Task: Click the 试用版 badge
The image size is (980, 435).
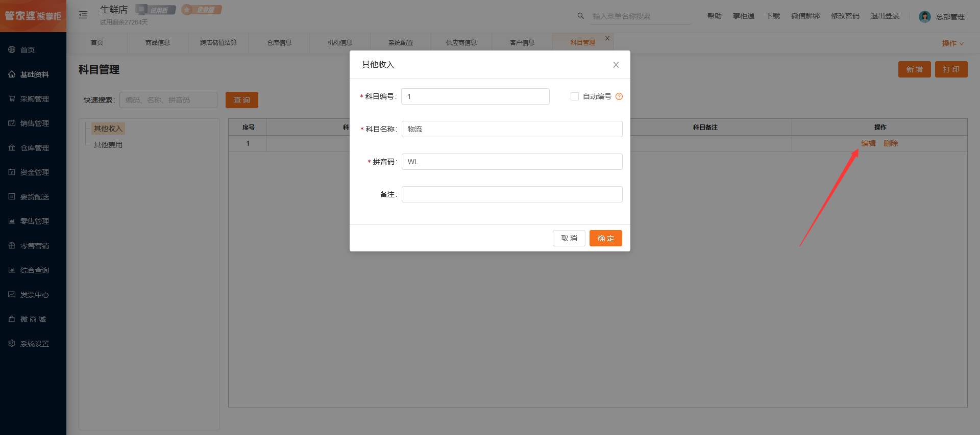Action: [156, 10]
